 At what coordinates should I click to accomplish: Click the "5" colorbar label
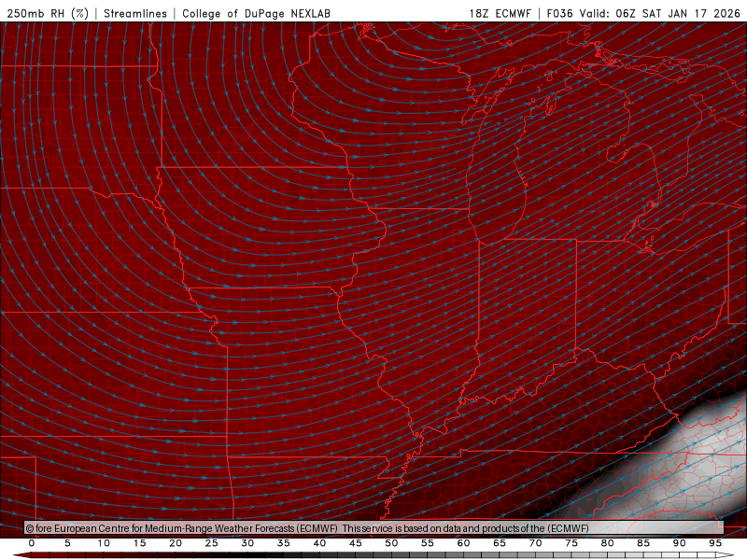(x=67, y=543)
